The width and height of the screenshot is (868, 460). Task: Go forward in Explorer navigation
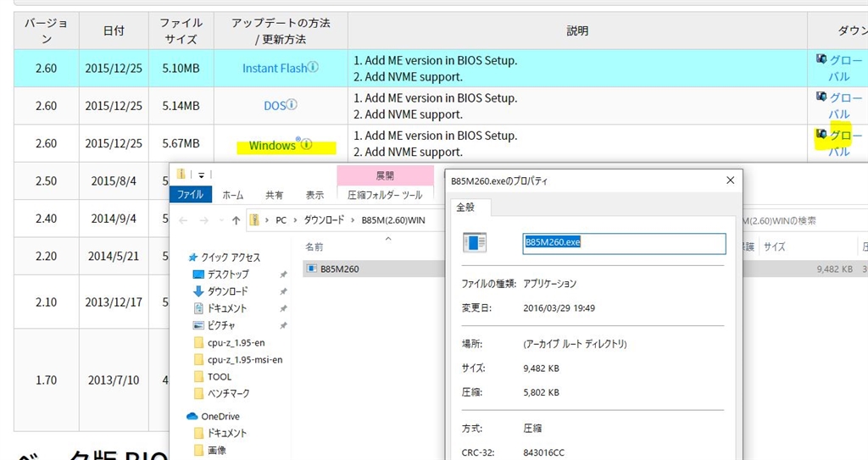tap(203, 220)
